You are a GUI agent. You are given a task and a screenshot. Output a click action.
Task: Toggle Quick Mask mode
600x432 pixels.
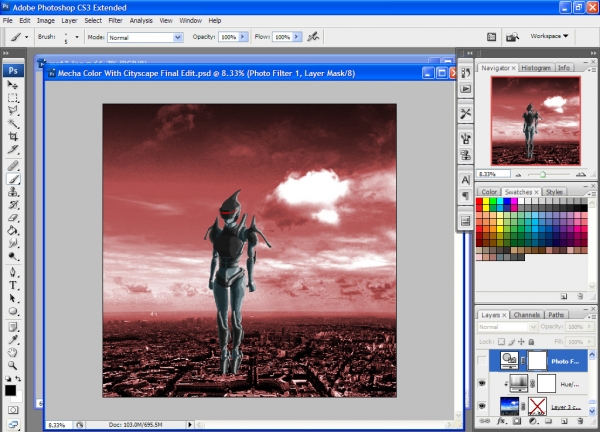click(13, 410)
